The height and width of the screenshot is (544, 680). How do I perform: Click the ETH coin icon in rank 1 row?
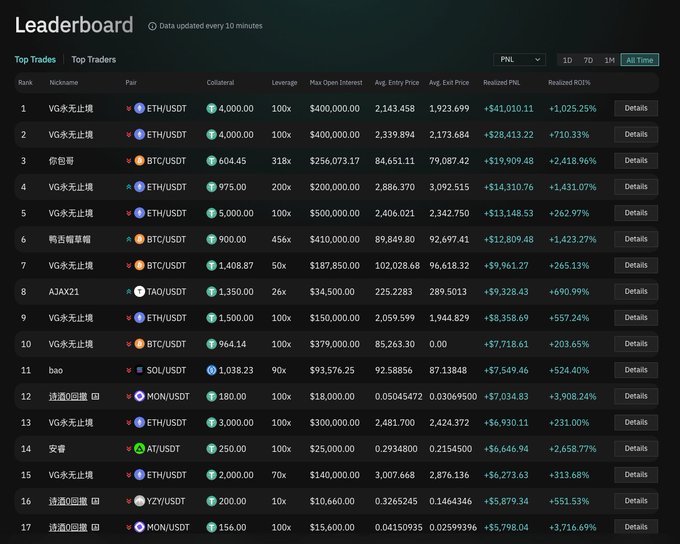[x=140, y=108]
